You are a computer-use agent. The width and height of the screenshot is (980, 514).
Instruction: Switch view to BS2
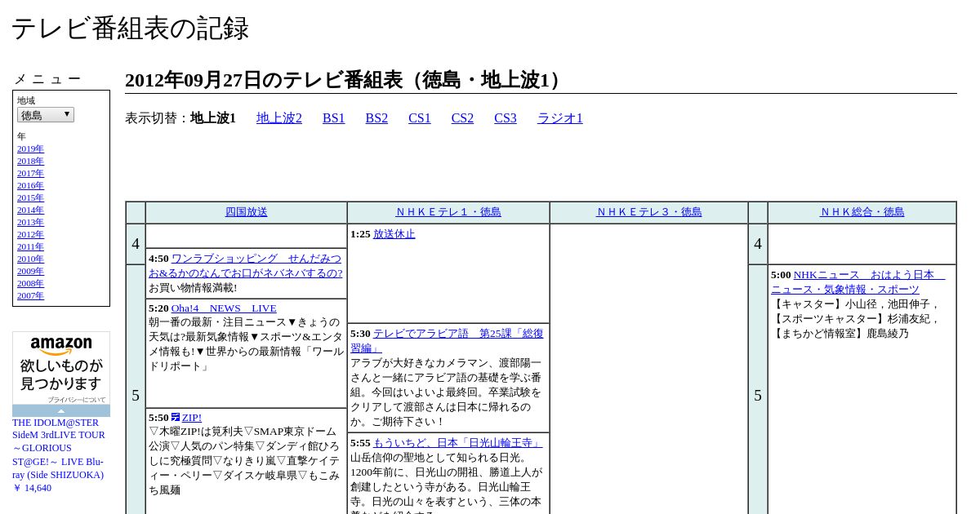point(376,118)
